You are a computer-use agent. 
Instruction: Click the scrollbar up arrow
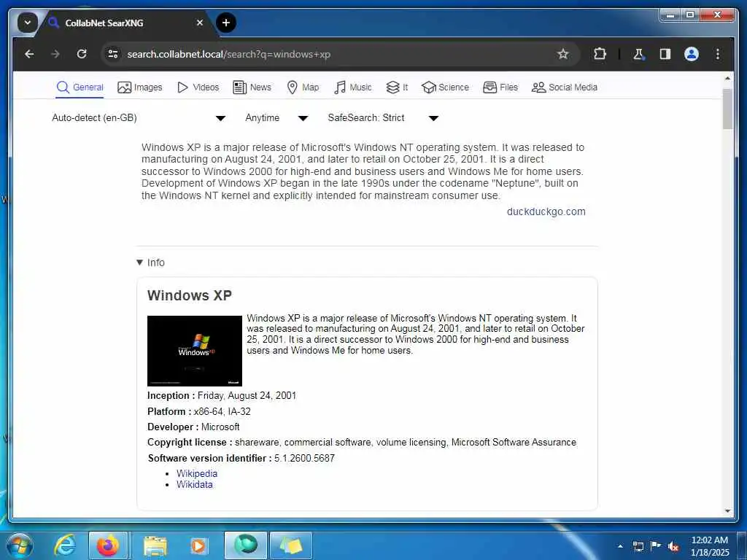click(x=727, y=77)
